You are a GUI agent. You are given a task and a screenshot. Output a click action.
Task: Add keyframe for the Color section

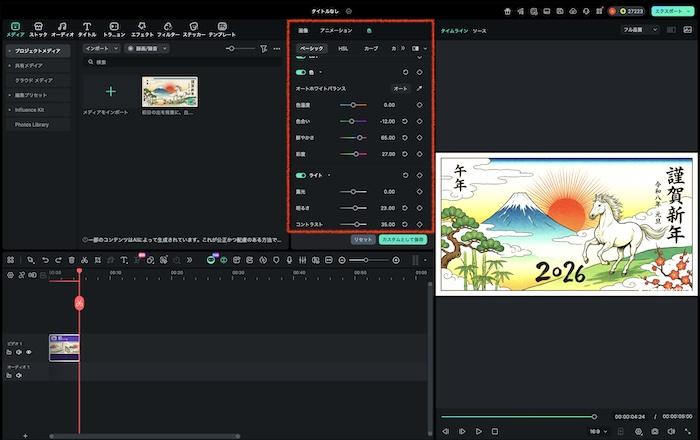419,72
